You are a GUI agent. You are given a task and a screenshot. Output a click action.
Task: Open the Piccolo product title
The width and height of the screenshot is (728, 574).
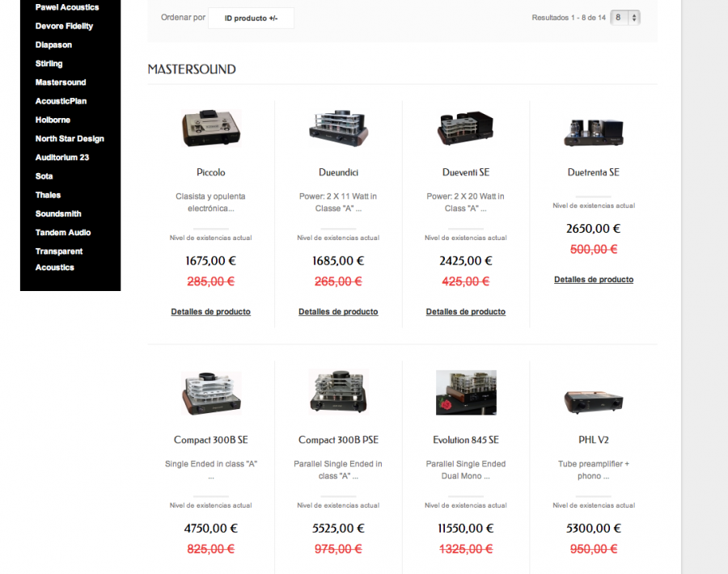pyautogui.click(x=211, y=173)
